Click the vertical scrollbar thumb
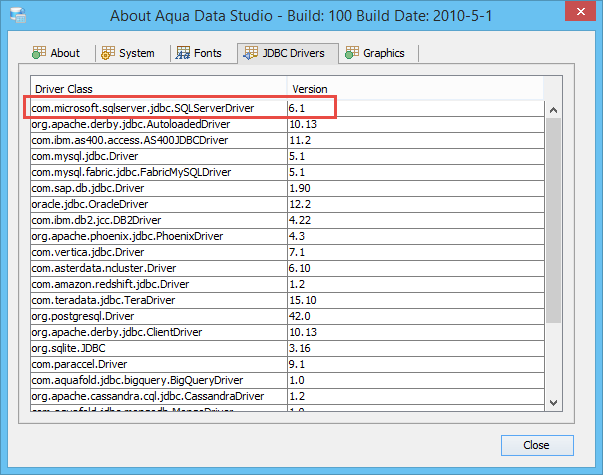603x475 pixels. (553, 220)
